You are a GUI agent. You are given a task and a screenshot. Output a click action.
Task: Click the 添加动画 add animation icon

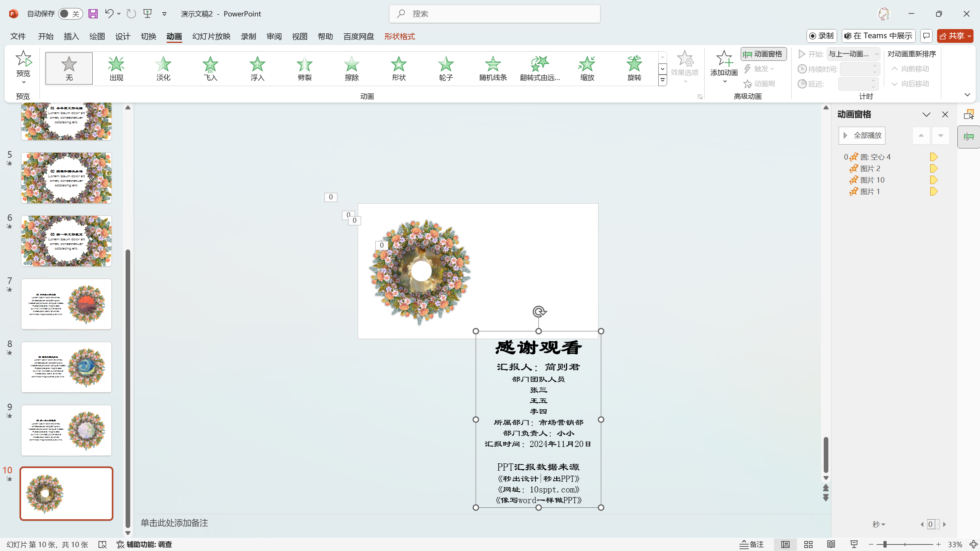click(x=724, y=59)
